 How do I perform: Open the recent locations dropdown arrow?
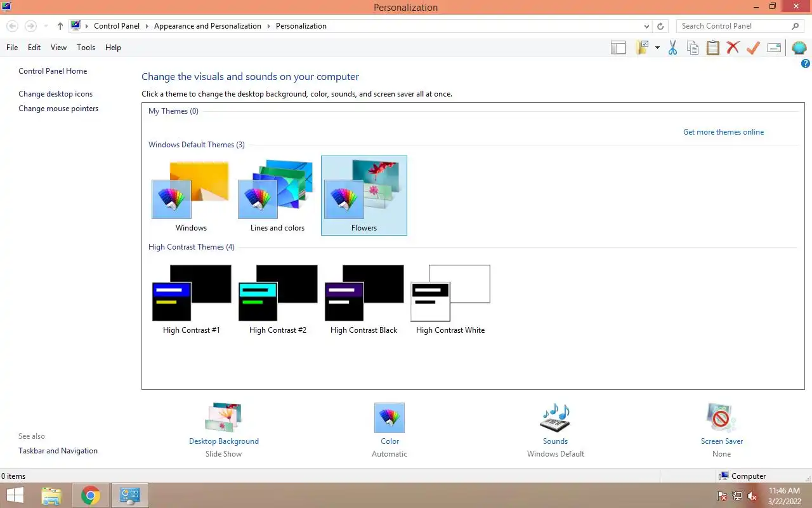[x=46, y=26]
